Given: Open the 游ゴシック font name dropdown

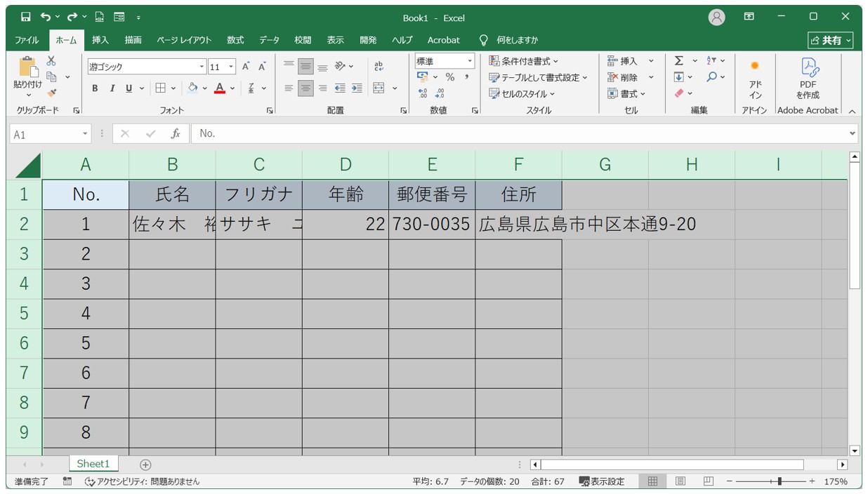Looking at the screenshot, I should click(x=202, y=67).
